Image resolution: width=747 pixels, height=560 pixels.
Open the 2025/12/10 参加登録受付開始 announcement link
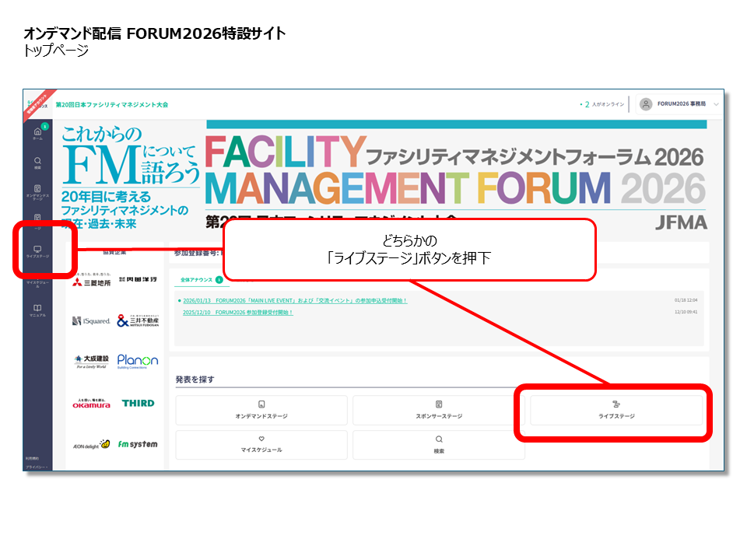pos(237,312)
